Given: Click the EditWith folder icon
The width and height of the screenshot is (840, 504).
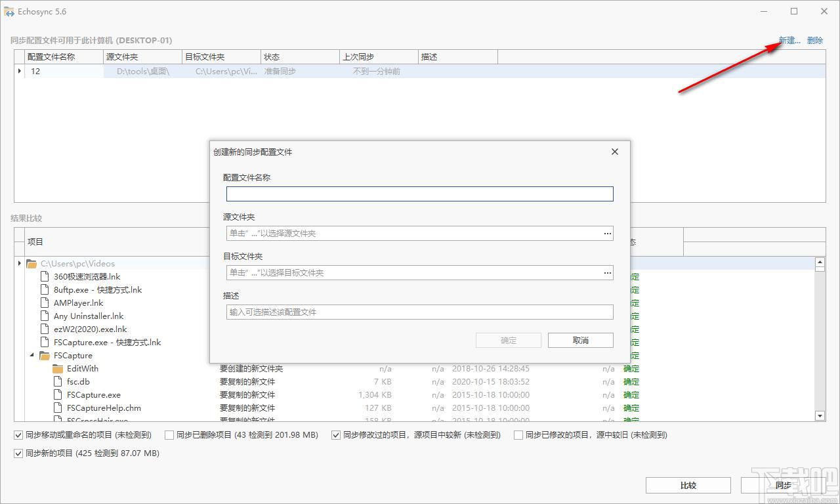Looking at the screenshot, I should pyautogui.click(x=58, y=368).
